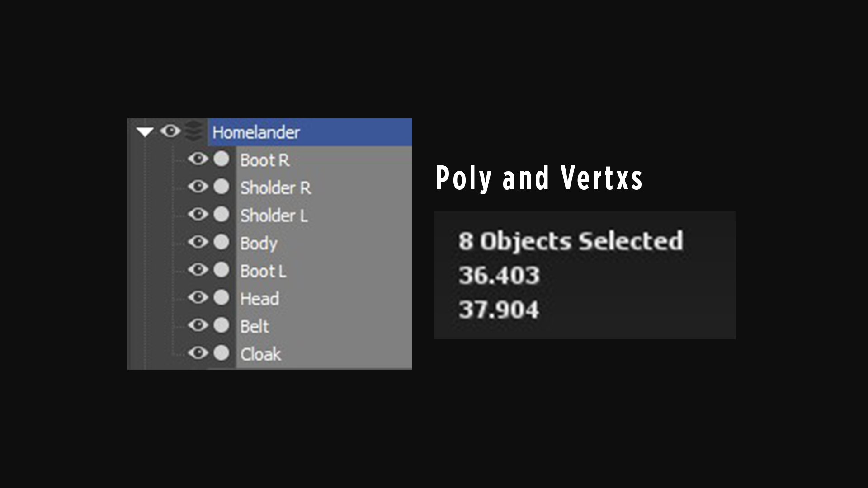Click the circle icon beside Boot L

coord(222,270)
